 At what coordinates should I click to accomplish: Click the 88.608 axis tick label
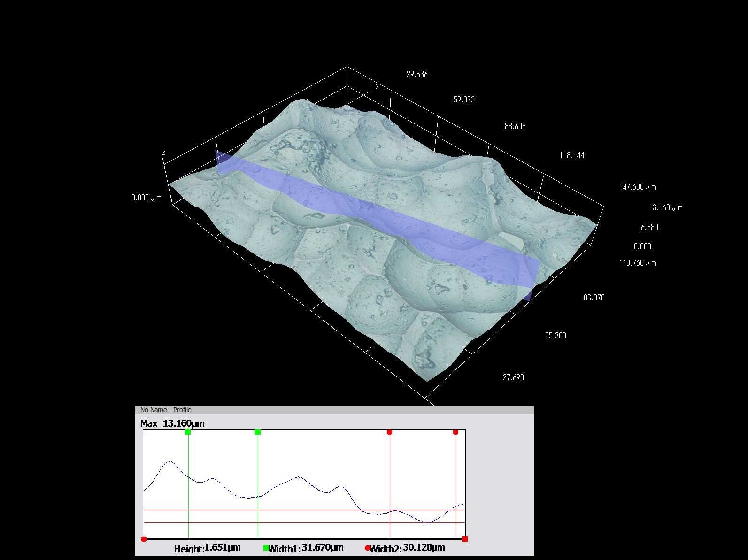[x=515, y=126]
